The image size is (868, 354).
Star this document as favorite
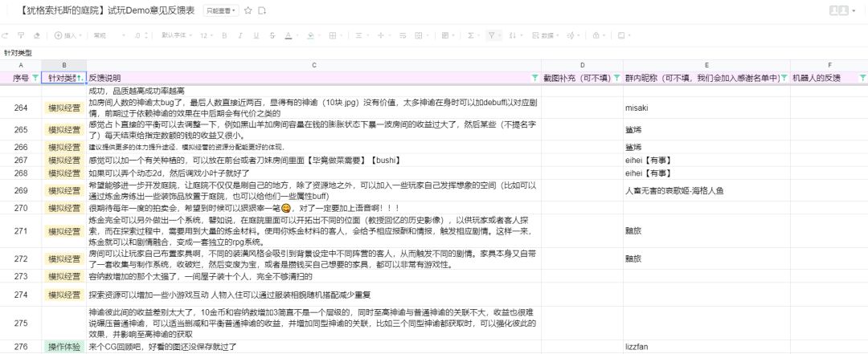tap(248, 10)
